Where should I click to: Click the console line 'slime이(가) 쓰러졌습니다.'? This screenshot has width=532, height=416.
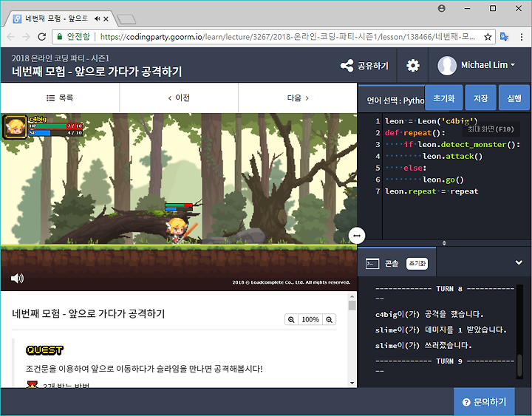coord(423,345)
